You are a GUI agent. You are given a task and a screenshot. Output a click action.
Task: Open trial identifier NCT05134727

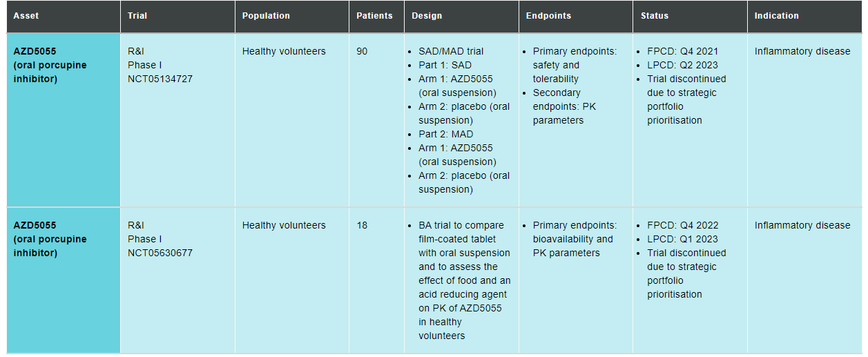point(160,79)
